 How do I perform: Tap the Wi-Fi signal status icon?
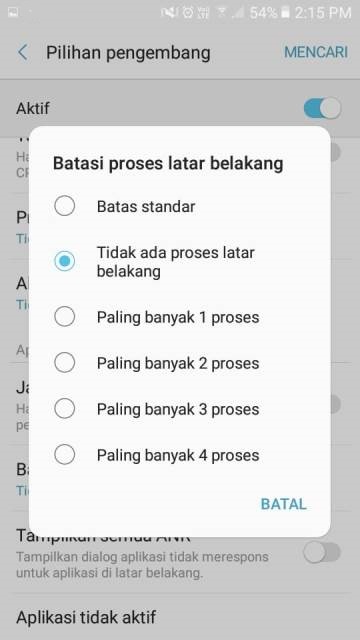click(x=222, y=13)
